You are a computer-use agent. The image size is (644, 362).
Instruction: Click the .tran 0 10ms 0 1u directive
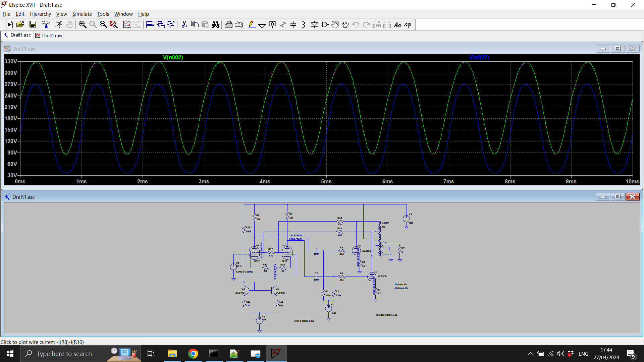[x=304, y=321]
